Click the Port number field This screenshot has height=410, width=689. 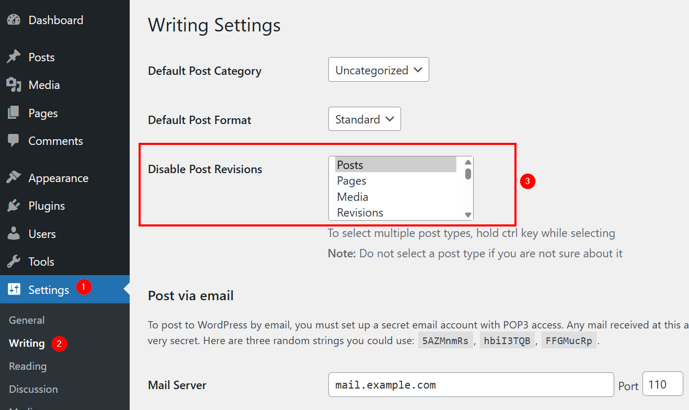(x=663, y=385)
